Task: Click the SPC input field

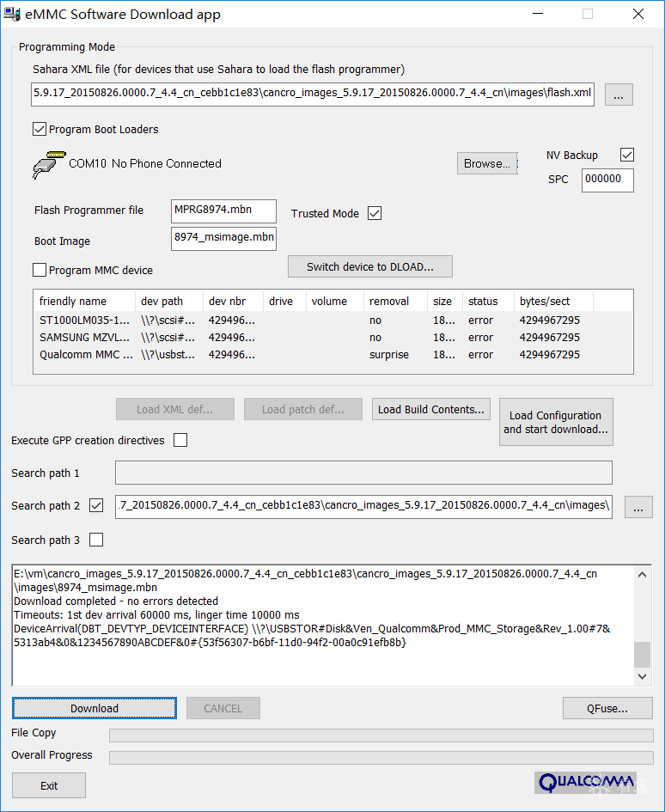Action: click(607, 180)
